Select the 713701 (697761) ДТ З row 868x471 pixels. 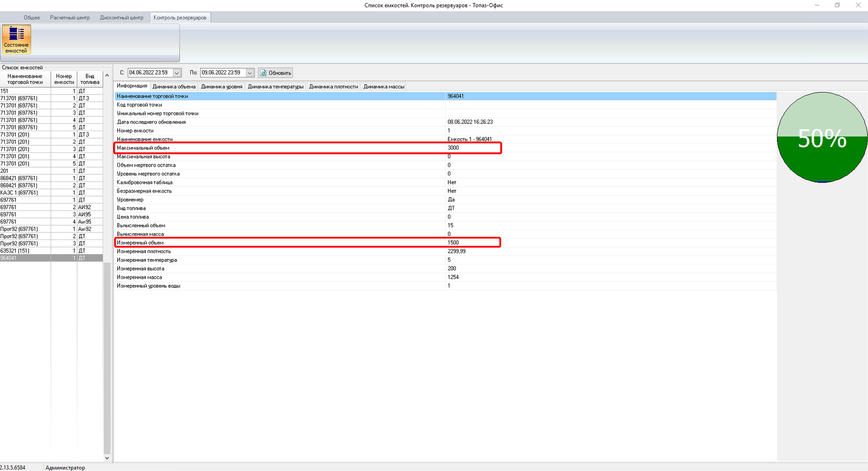[51, 98]
